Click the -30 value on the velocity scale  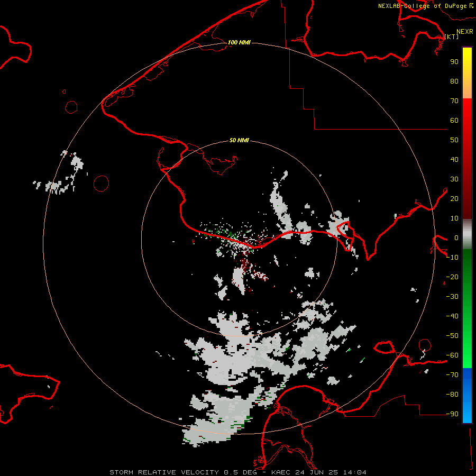point(452,297)
